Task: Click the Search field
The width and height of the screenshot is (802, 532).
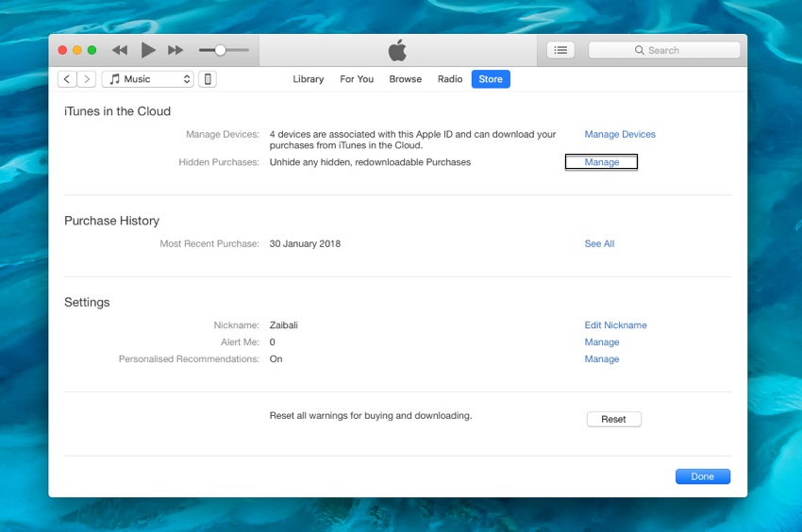Action: (x=664, y=50)
